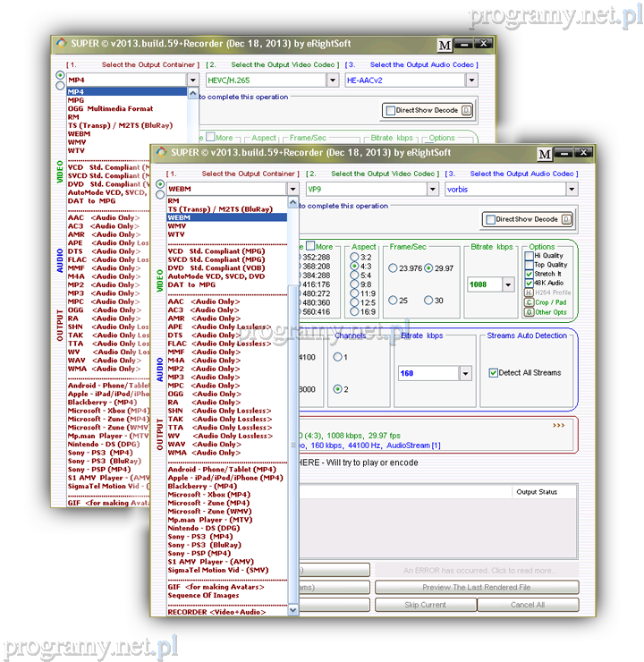Screen dimensions: 644x662
Task: Open Crop / Pad via the C icon
Action: [529, 302]
